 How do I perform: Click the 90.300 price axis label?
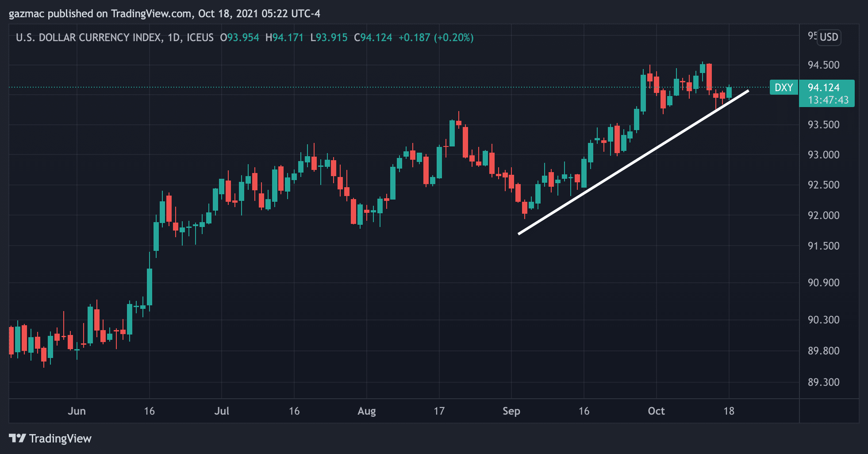tap(823, 320)
